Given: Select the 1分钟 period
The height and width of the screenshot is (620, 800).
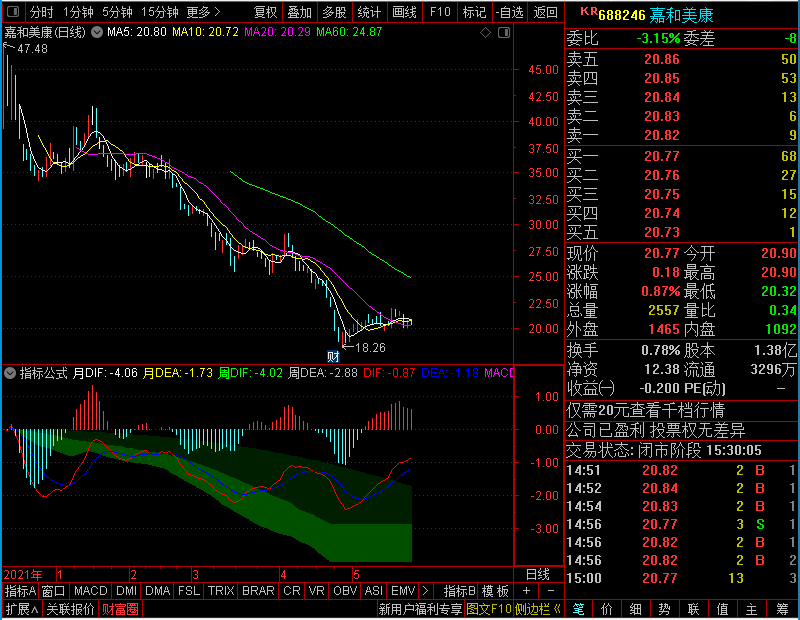Looking at the screenshot, I should [78, 12].
